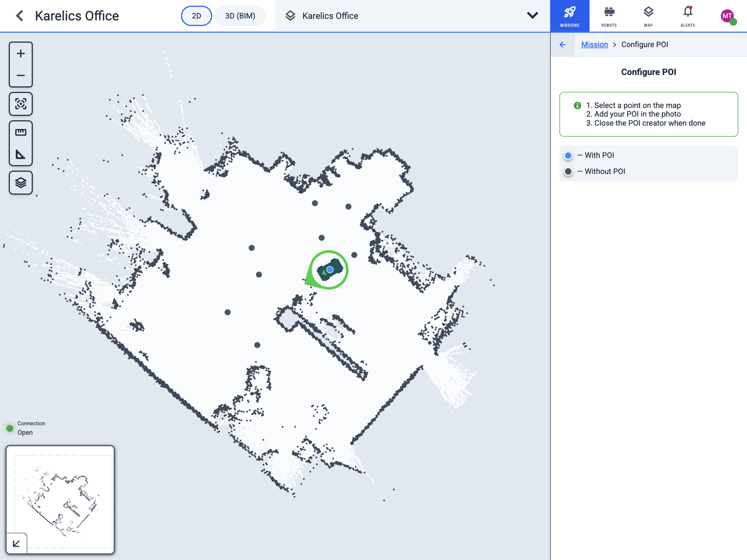Viewport: 747px width, 560px height.
Task: Switch to 3D (BIM) view
Action: (x=240, y=16)
